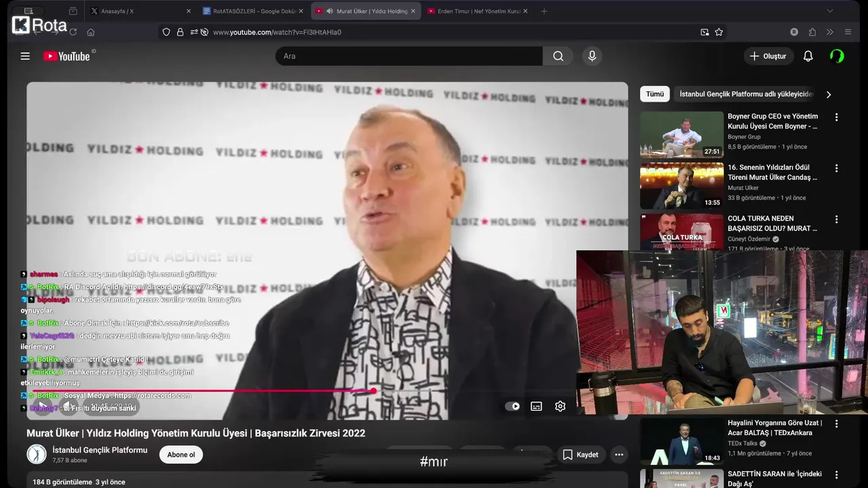Image resolution: width=868 pixels, height=488 pixels.
Task: Open site permissions icon in address bar
Action: click(x=195, y=32)
